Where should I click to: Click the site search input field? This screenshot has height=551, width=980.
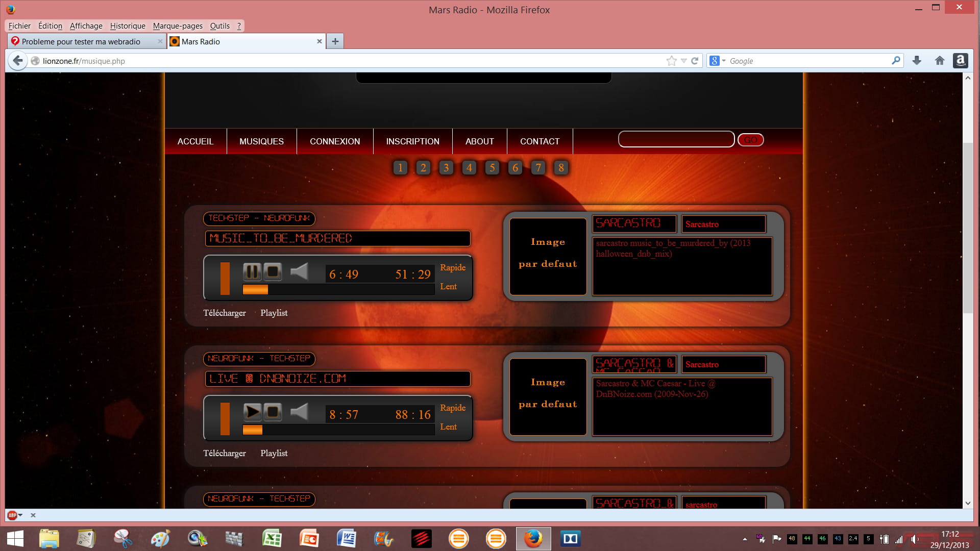click(676, 139)
